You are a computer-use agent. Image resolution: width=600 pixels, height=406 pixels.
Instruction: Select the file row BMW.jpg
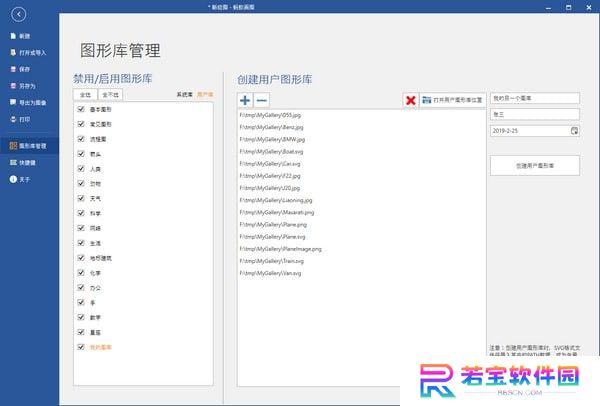pyautogui.click(x=361, y=140)
